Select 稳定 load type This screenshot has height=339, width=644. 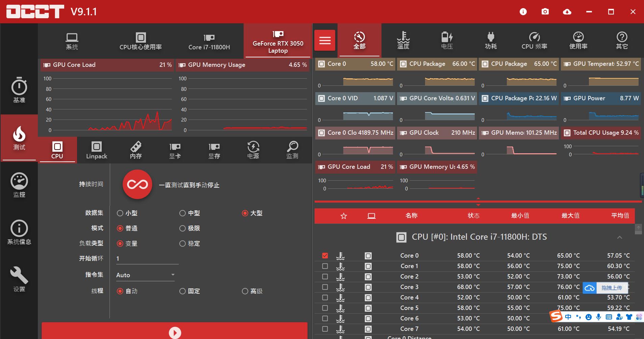click(190, 243)
